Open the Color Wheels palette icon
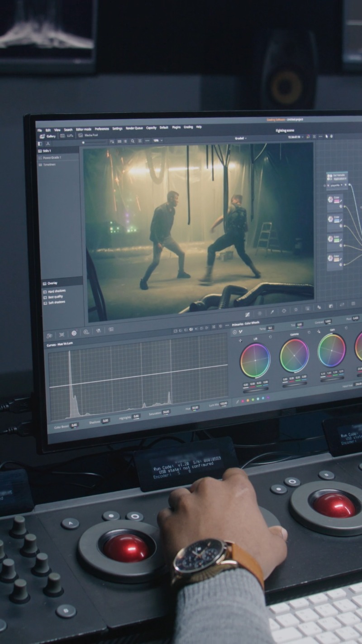Screen dimensions: 362x644 tap(234, 332)
